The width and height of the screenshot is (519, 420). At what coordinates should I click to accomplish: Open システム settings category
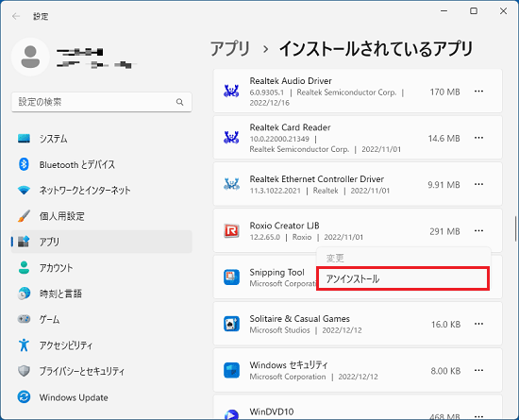101,139
